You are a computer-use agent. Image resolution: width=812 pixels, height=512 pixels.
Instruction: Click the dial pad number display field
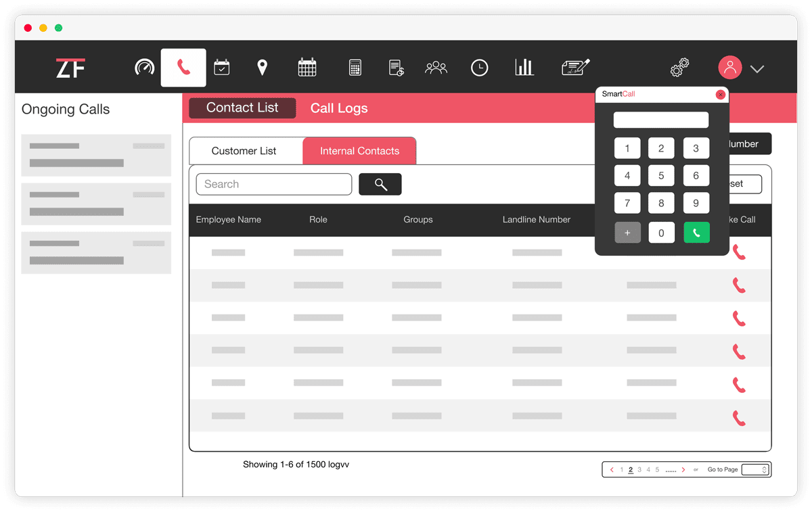[661, 120]
